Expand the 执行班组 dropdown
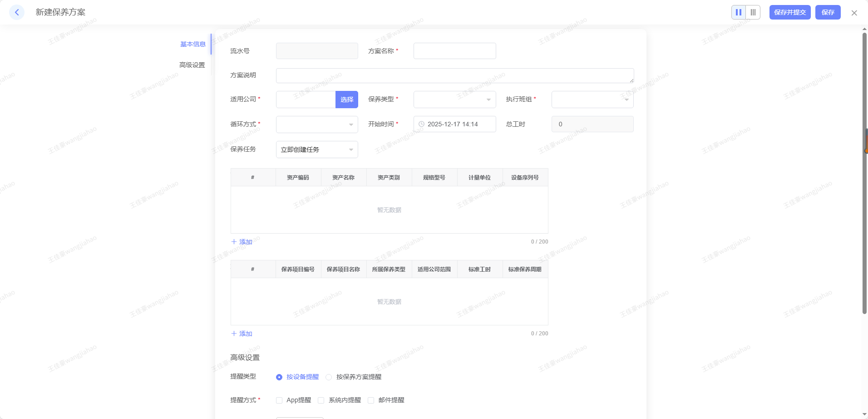This screenshot has height=419, width=868. pyautogui.click(x=592, y=100)
